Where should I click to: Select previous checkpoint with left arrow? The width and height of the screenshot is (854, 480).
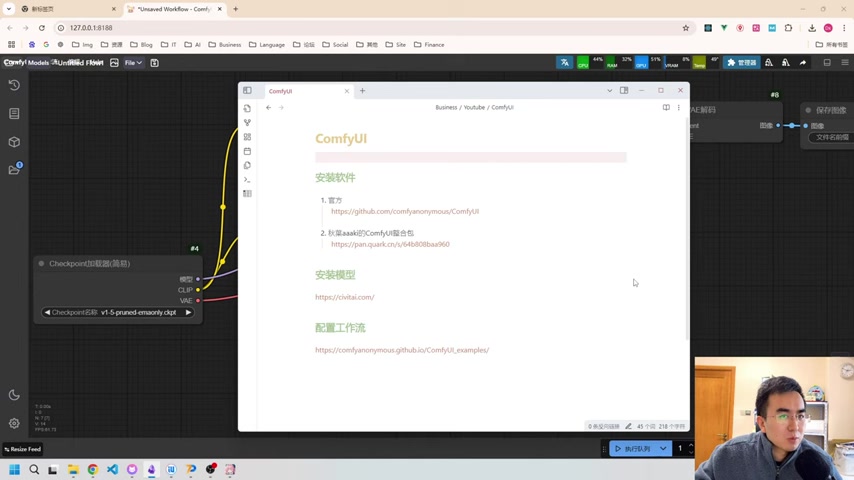pos(47,312)
